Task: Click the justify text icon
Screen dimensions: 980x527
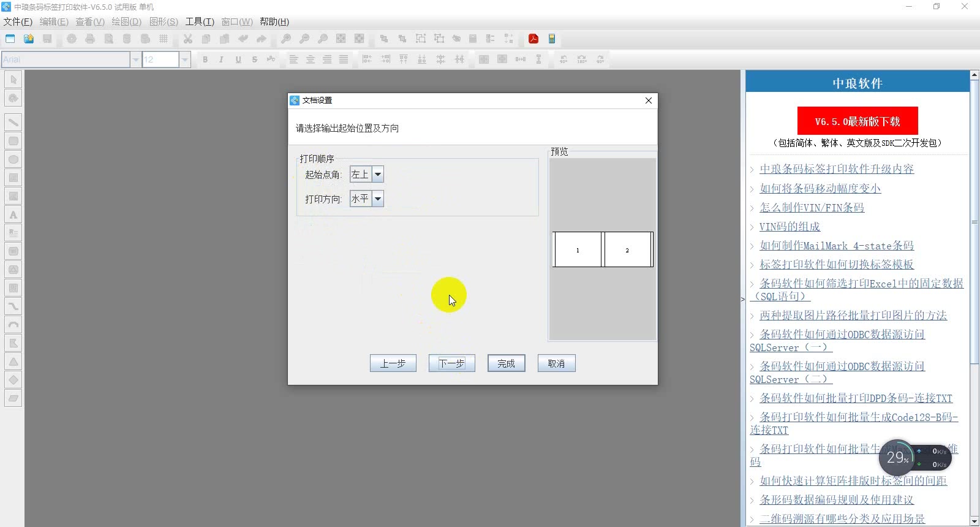Action: coord(344,59)
